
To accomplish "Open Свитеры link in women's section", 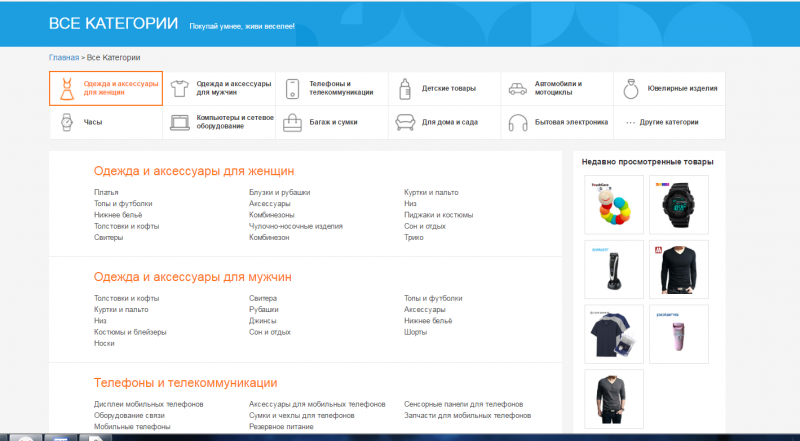I will (108, 237).
